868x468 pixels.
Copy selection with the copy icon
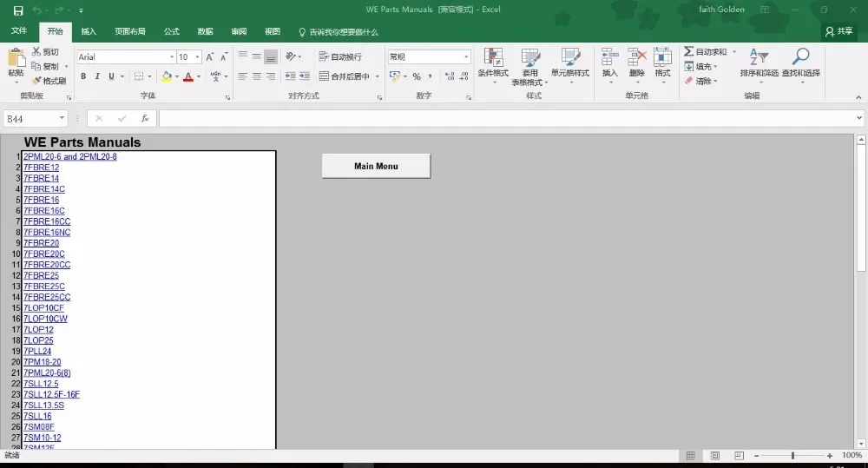pos(36,66)
